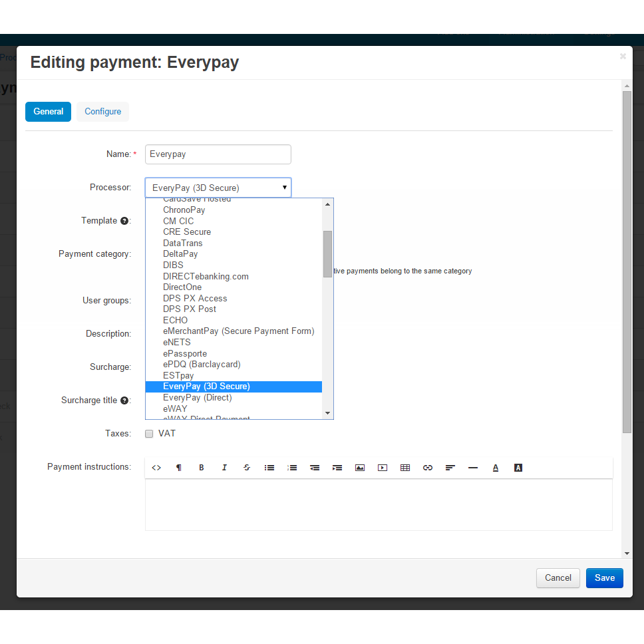Switch to the General tab

pyautogui.click(x=48, y=112)
